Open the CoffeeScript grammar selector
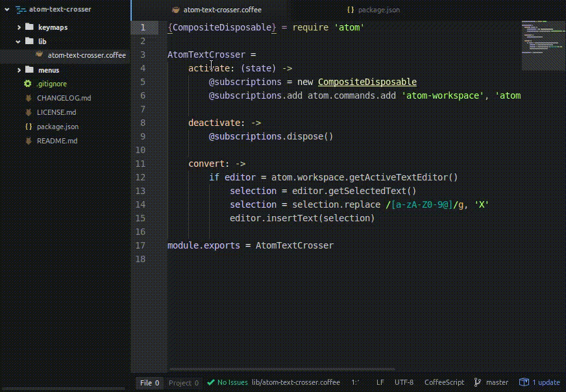Screen dimensions: 566x392 pos(444,383)
